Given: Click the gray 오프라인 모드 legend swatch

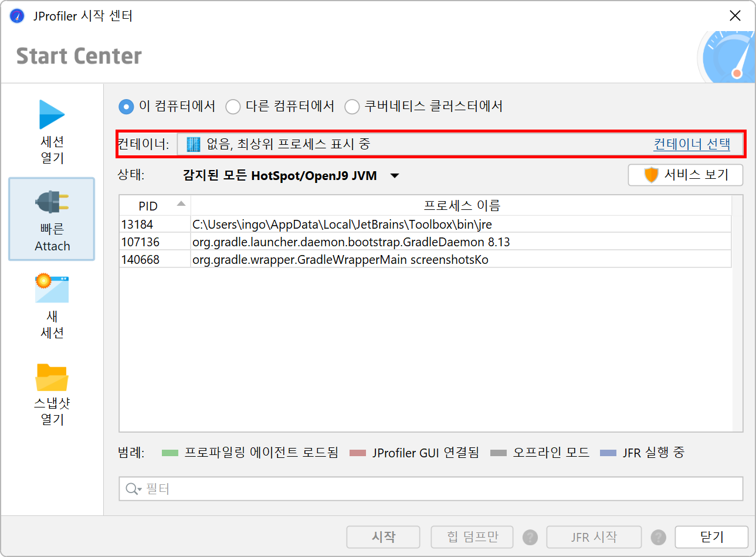Looking at the screenshot, I should click(498, 453).
